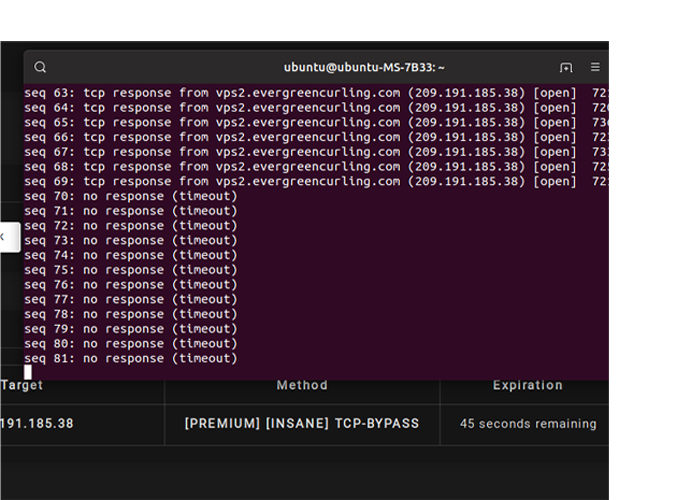The width and height of the screenshot is (700, 500).
Task: Open a new terminal tab icon
Action: point(566,67)
